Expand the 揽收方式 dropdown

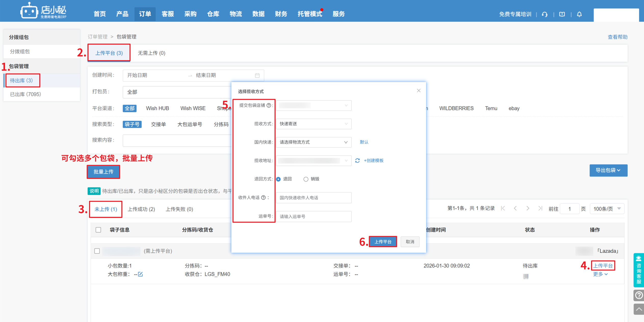(313, 124)
